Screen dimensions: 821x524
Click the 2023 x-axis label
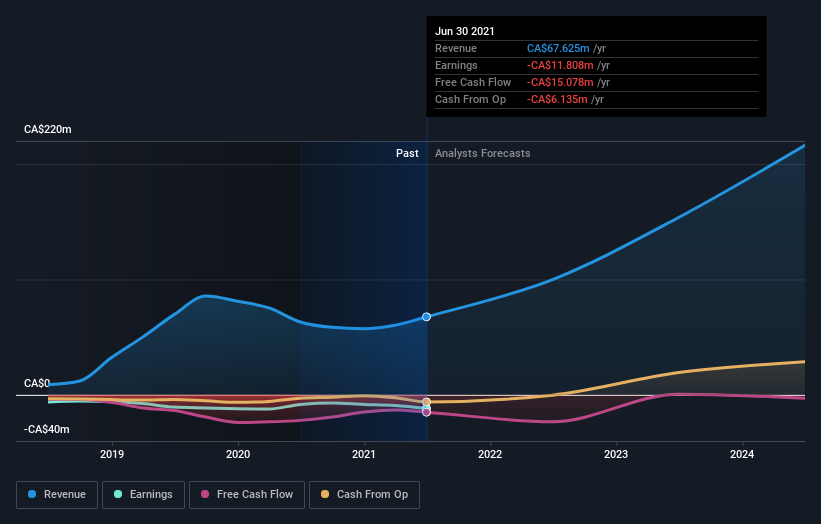pos(616,454)
